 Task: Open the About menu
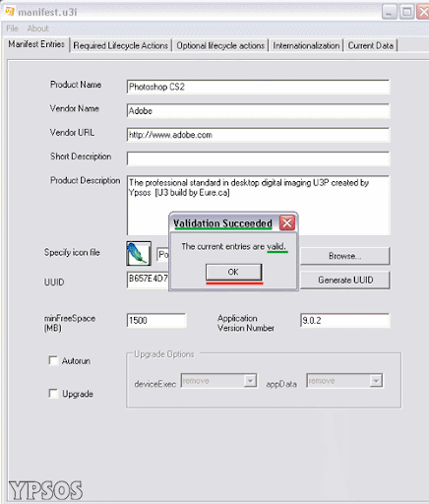pyautogui.click(x=38, y=29)
